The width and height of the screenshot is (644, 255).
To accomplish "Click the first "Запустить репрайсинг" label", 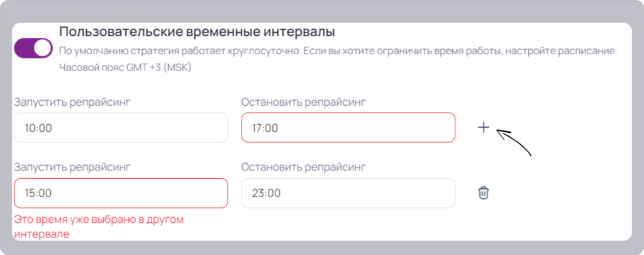I will (x=73, y=103).
